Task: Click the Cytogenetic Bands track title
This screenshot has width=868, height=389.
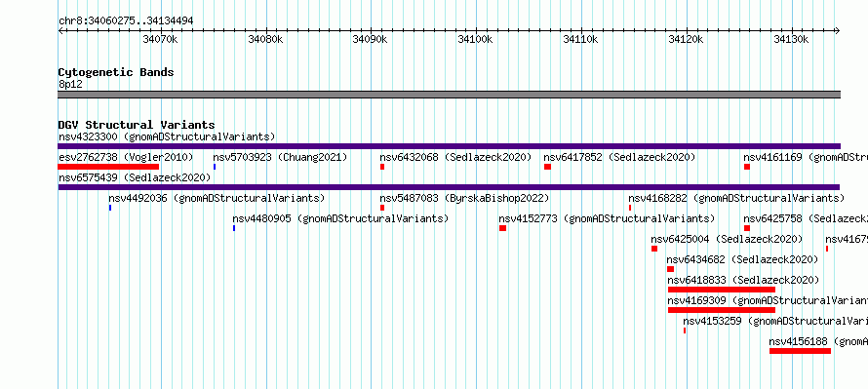Action: tap(116, 72)
